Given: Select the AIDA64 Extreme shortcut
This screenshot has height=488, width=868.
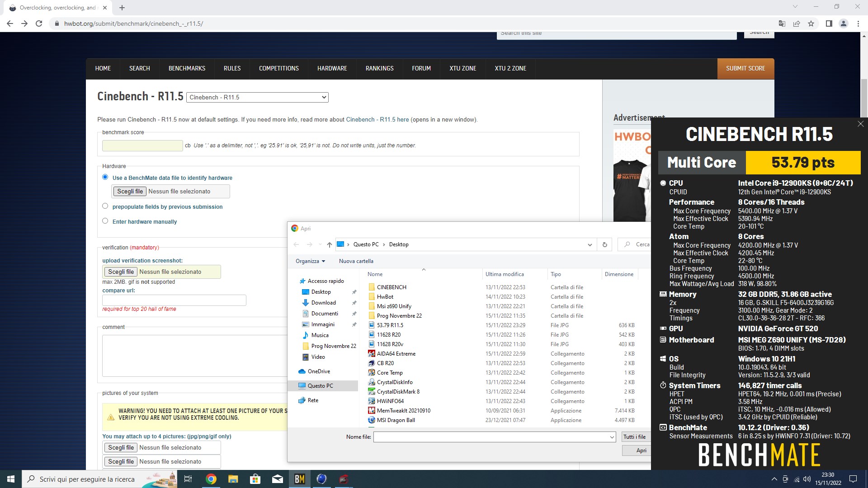Looking at the screenshot, I should pyautogui.click(x=396, y=354).
